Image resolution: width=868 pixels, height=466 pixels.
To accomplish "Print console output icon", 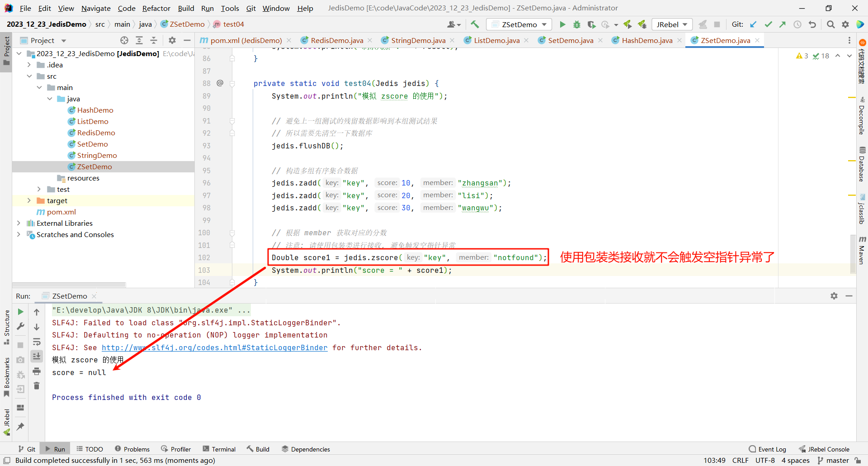I will pos(37,371).
